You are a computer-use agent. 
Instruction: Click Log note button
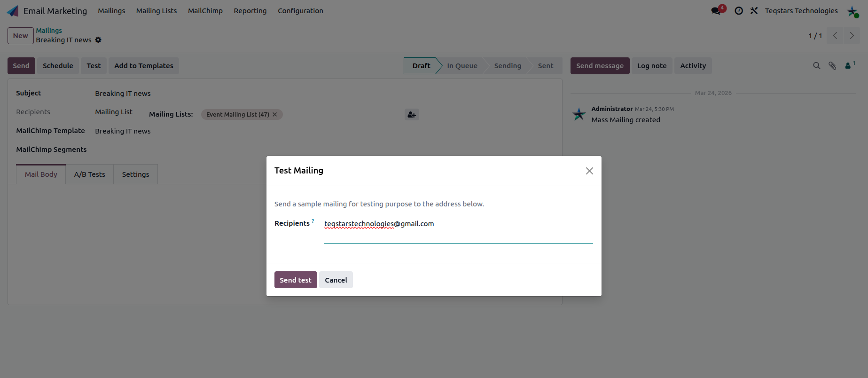652,66
